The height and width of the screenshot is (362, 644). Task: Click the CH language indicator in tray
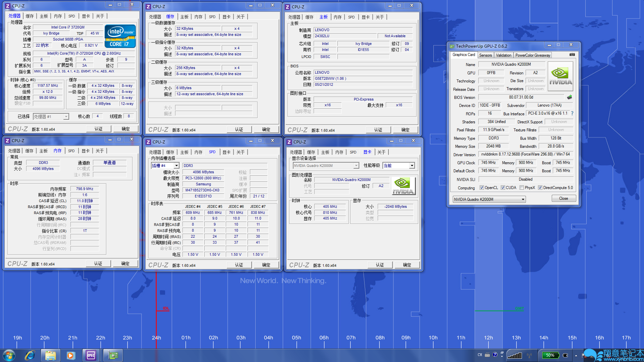(480, 355)
